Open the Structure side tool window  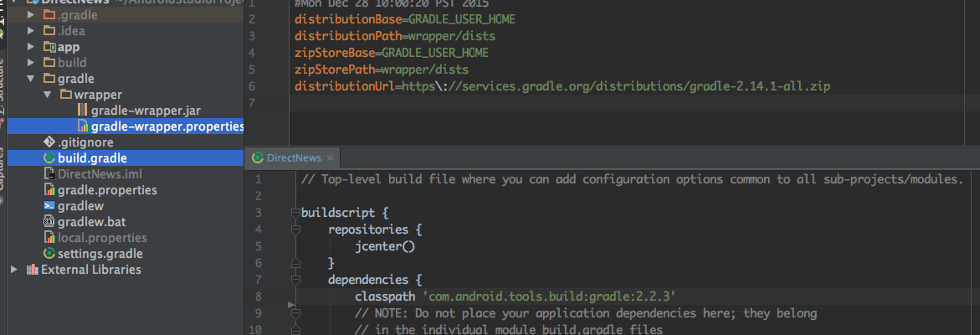[2, 87]
